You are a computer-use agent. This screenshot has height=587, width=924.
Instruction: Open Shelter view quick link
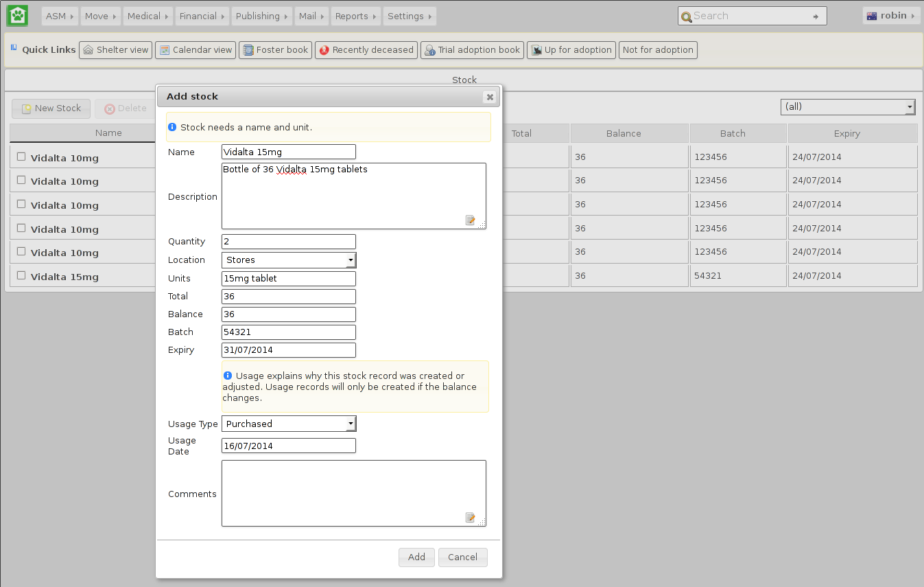[115, 50]
